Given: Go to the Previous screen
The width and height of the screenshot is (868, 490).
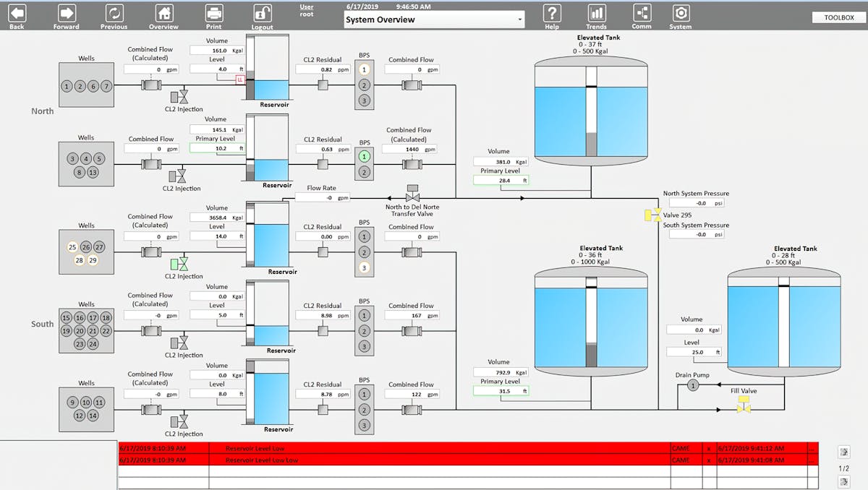Looking at the screenshot, I should pyautogui.click(x=114, y=14).
